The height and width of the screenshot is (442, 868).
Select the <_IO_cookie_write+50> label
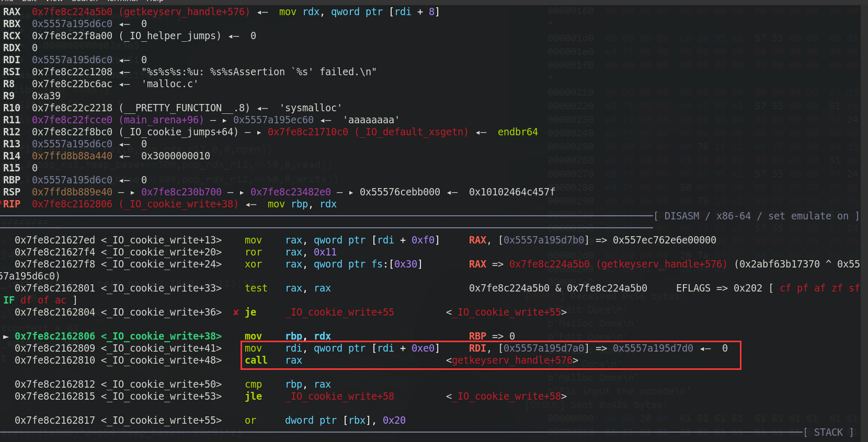click(x=161, y=384)
